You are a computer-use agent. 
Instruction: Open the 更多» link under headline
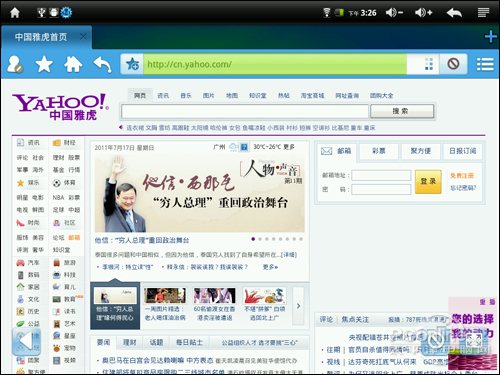(270, 267)
